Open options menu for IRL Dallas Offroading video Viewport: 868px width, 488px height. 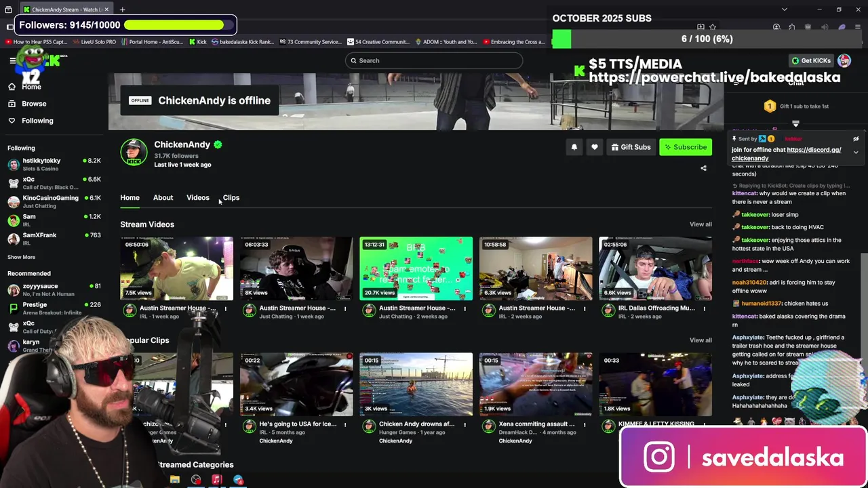704,309
